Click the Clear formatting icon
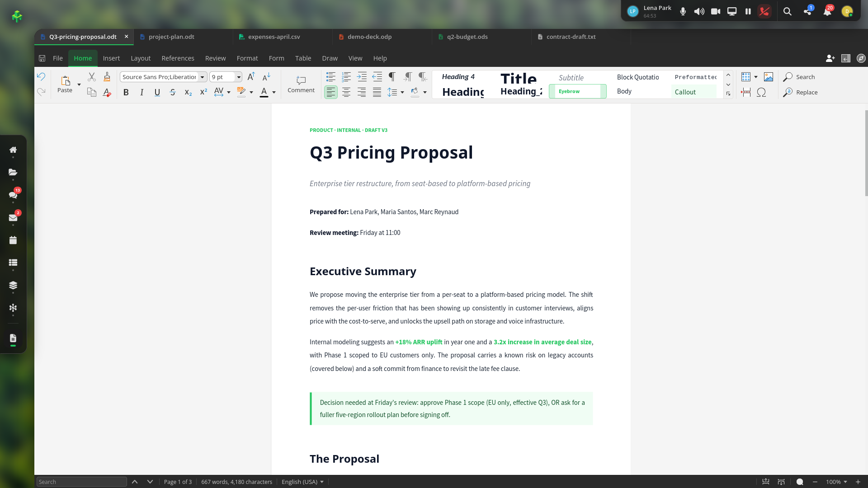This screenshot has width=868, height=488. (x=107, y=92)
